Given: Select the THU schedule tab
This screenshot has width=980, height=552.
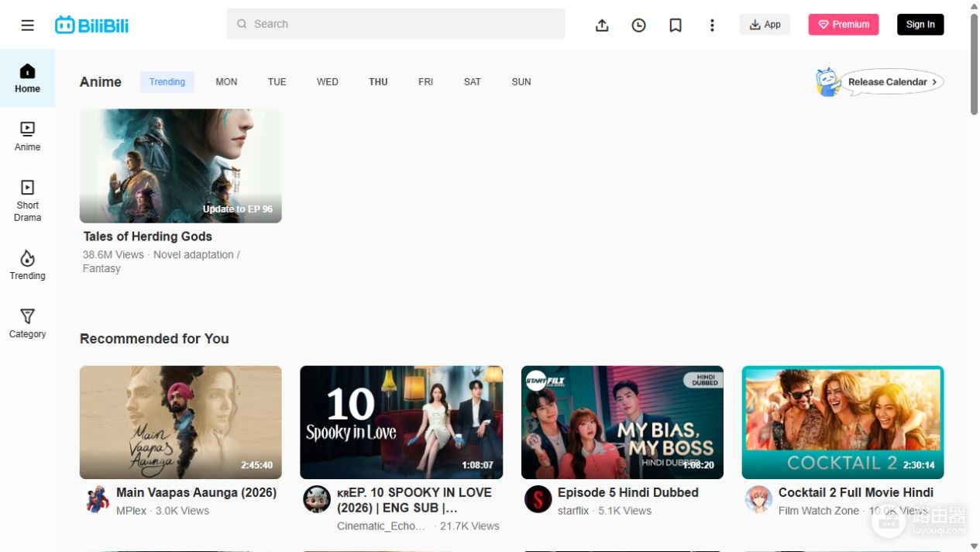Looking at the screenshot, I should 378,81.
